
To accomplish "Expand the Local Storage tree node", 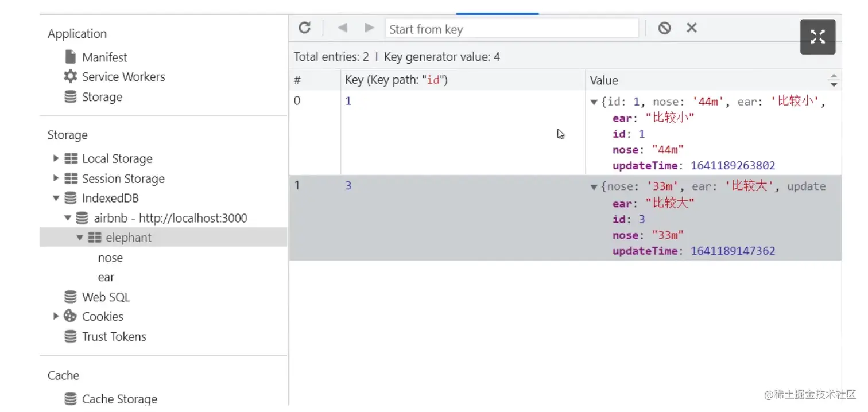I will (x=56, y=158).
